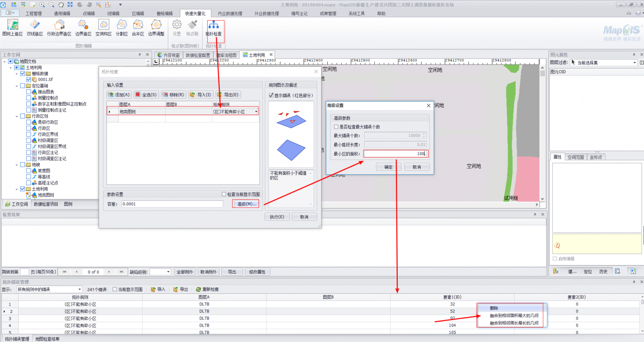Click the 双线造区 tool icon

[35, 26]
